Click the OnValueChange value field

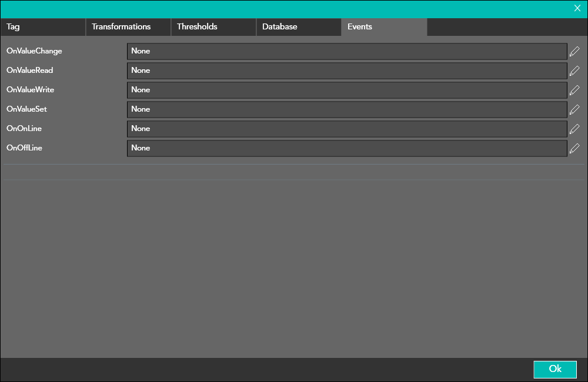[x=347, y=51]
